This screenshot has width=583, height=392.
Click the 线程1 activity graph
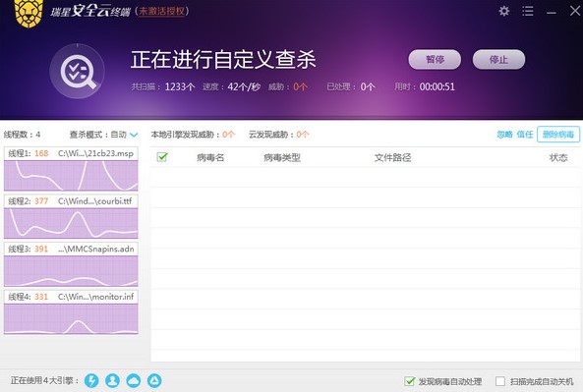[x=71, y=176]
